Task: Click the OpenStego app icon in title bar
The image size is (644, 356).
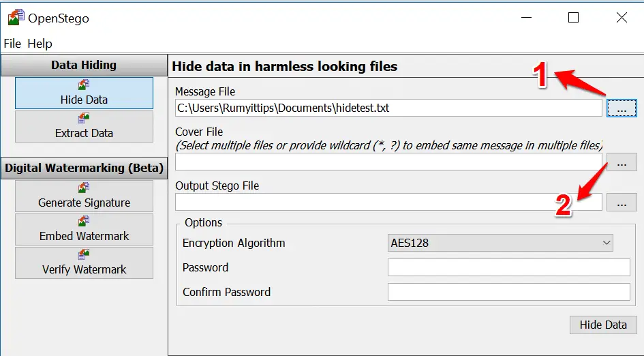Action: [16, 18]
